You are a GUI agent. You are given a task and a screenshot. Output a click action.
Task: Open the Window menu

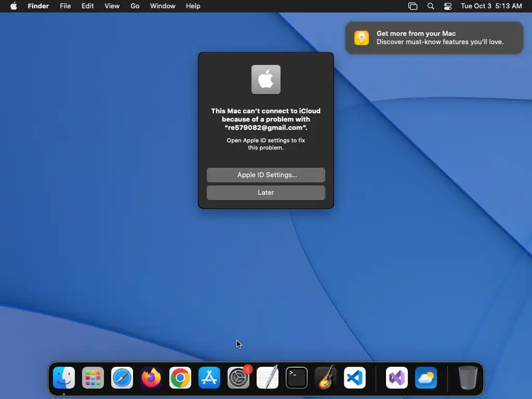(163, 6)
